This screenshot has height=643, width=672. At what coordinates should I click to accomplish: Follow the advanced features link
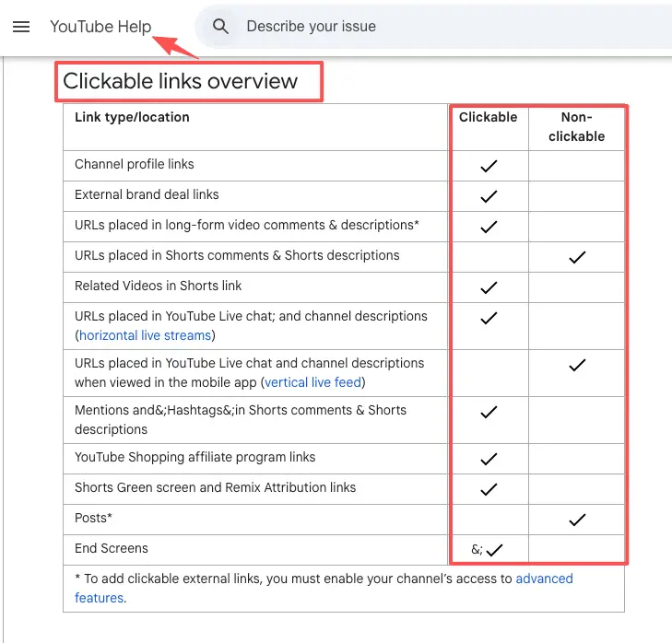click(324, 588)
